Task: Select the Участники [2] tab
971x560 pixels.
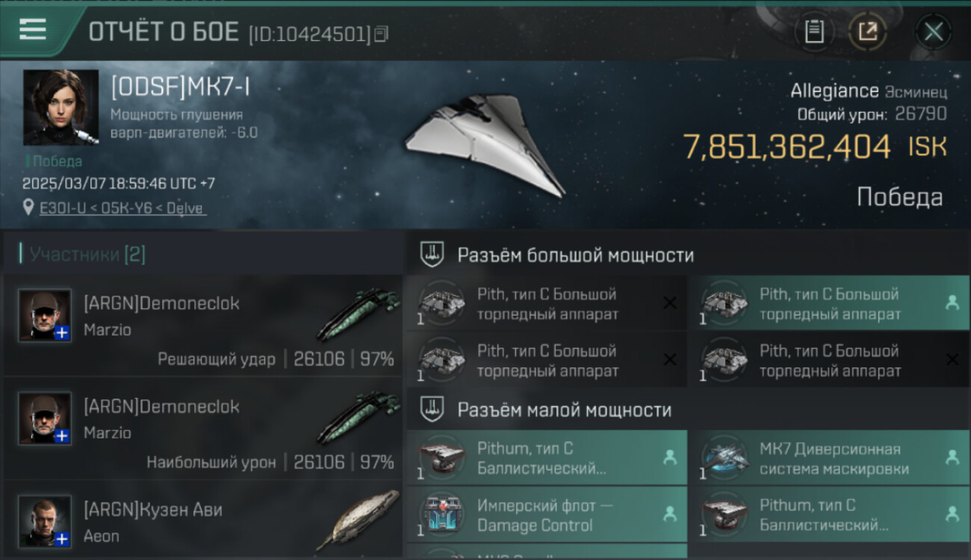Action: (87, 255)
